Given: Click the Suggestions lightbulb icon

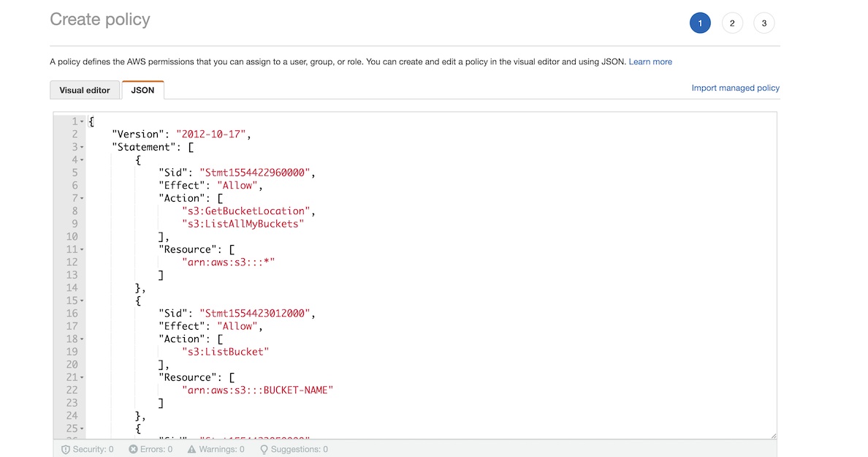Looking at the screenshot, I should pos(264,450).
